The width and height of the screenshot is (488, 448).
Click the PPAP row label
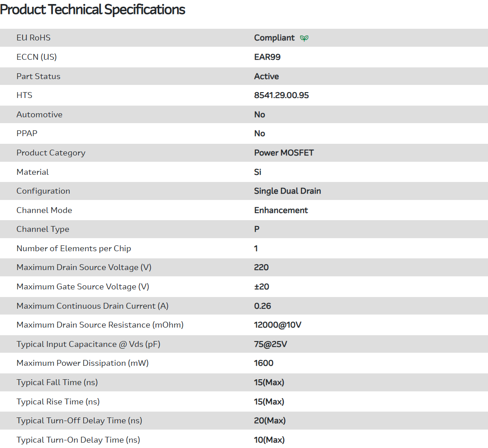[27, 133]
